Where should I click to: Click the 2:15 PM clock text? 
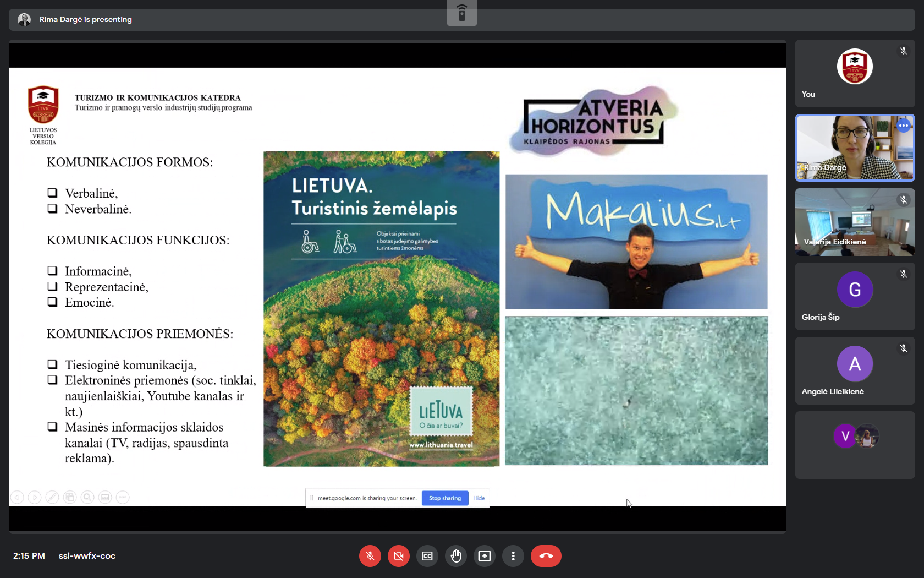coord(29,556)
